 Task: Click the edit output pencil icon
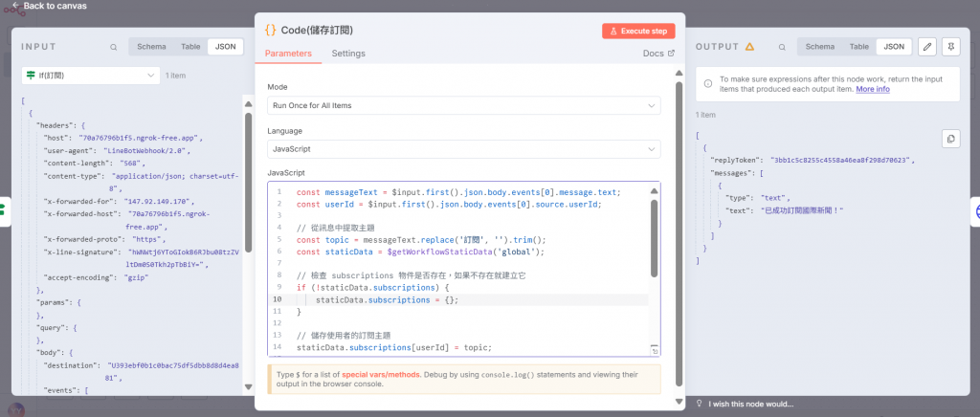click(926, 47)
